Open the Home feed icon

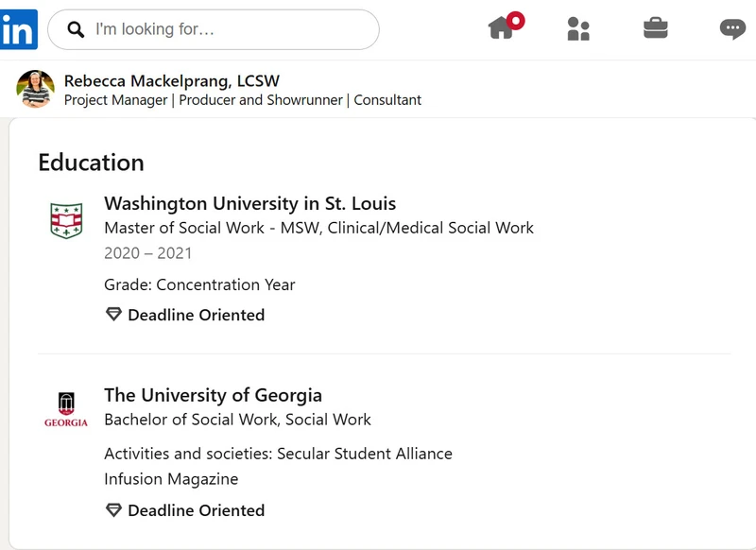tap(501, 28)
